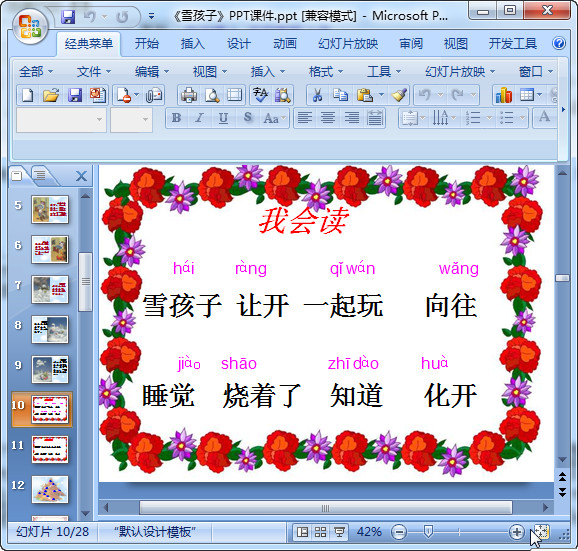Go to next slide double-arrow button
Image resolution: width=578 pixels, height=551 pixels.
click(563, 492)
